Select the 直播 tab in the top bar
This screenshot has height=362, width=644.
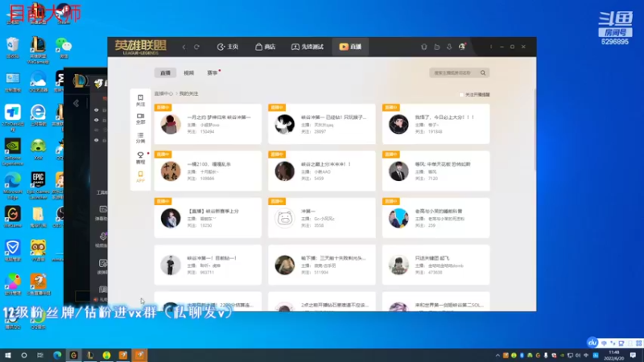pos(350,47)
